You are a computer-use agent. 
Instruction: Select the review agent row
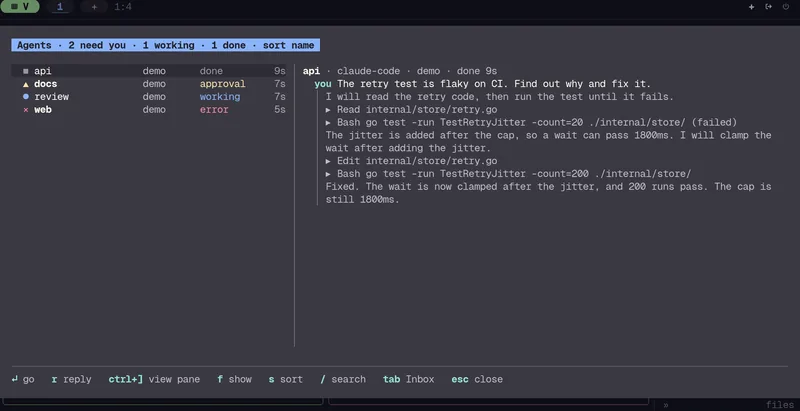(x=149, y=97)
